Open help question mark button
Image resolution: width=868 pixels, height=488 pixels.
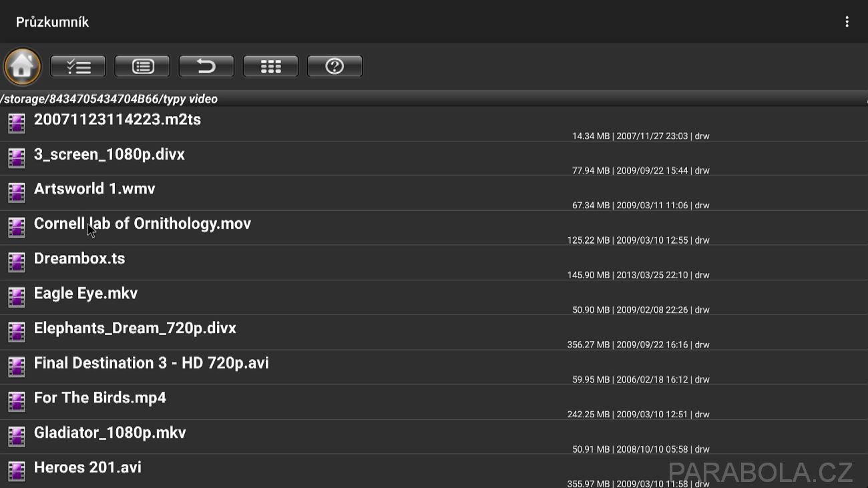tap(335, 66)
